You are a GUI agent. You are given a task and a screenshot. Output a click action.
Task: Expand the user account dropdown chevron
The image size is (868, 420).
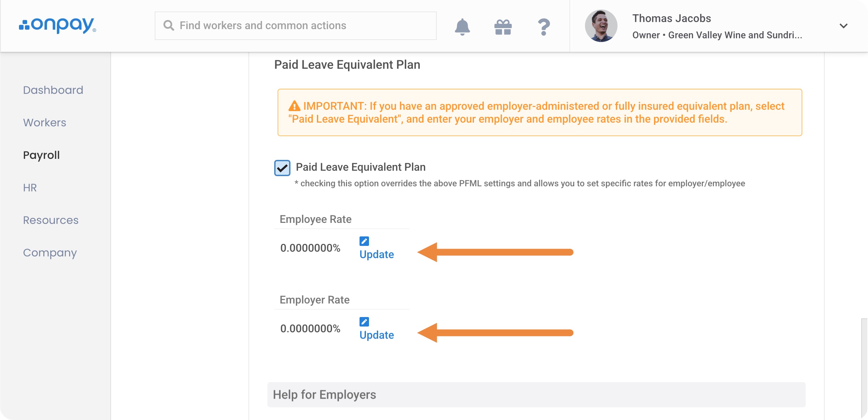click(843, 26)
